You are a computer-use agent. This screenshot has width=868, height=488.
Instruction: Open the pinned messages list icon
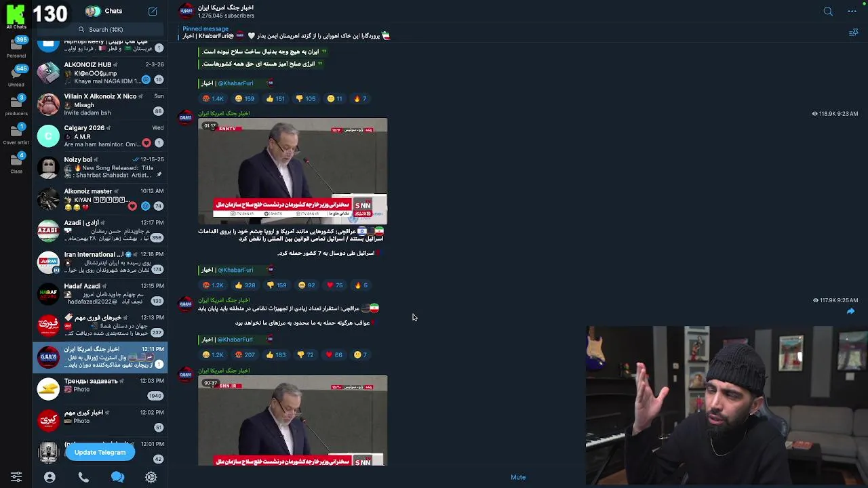853,33
